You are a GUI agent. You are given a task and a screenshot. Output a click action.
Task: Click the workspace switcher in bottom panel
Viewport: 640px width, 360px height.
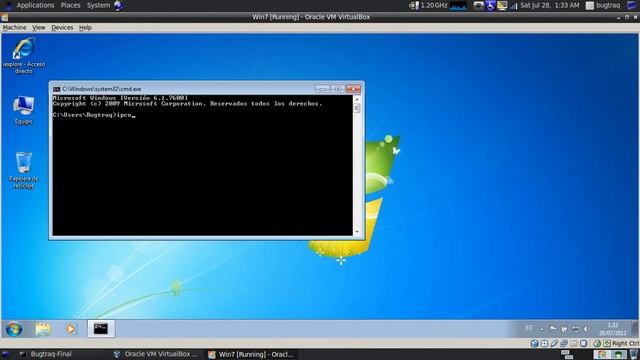(610, 354)
